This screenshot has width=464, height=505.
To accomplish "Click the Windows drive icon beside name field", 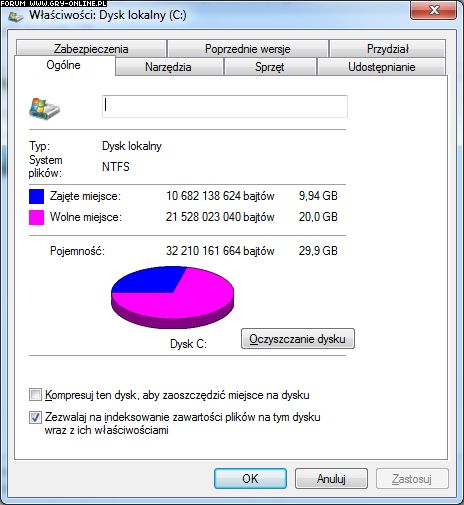I will pos(44,109).
